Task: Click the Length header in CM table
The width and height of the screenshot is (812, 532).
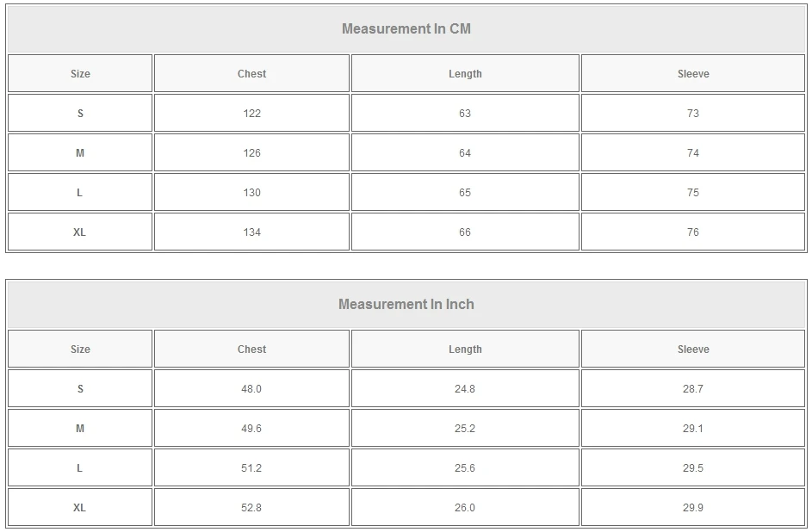Action: click(x=465, y=74)
